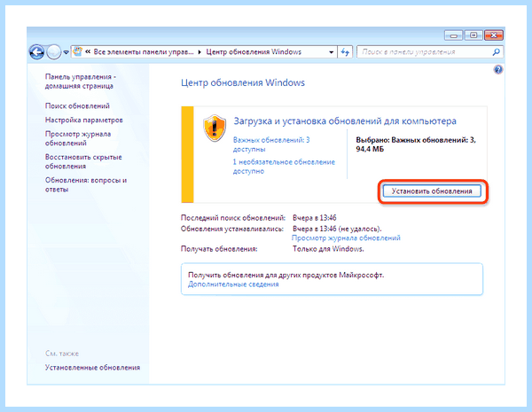
Task: Minimize the Windows Update window
Action: point(454,35)
